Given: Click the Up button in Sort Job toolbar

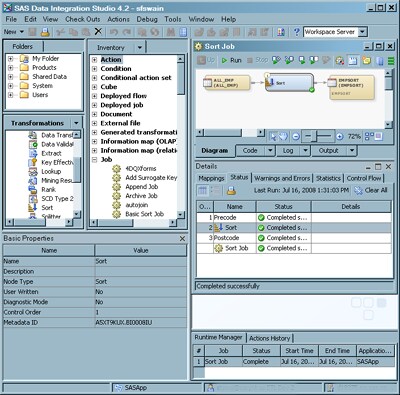Looking at the screenshot, I should [206, 60].
